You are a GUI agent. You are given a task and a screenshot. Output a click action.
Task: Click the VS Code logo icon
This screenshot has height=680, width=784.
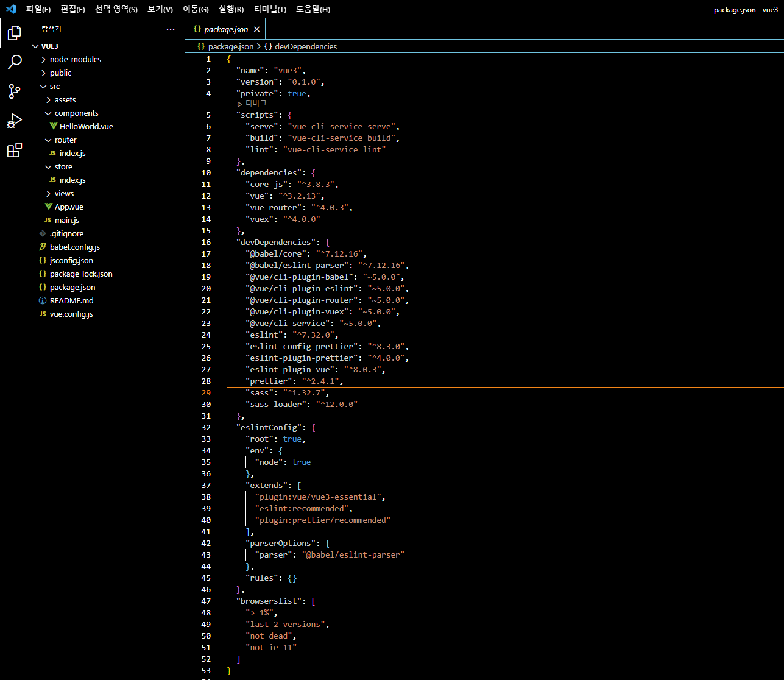[x=10, y=9]
